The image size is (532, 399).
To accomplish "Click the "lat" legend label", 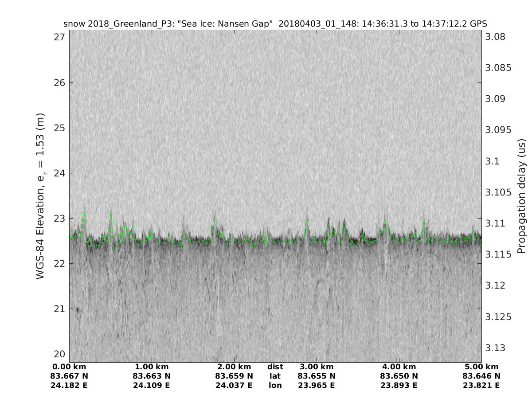I will coord(275,376).
